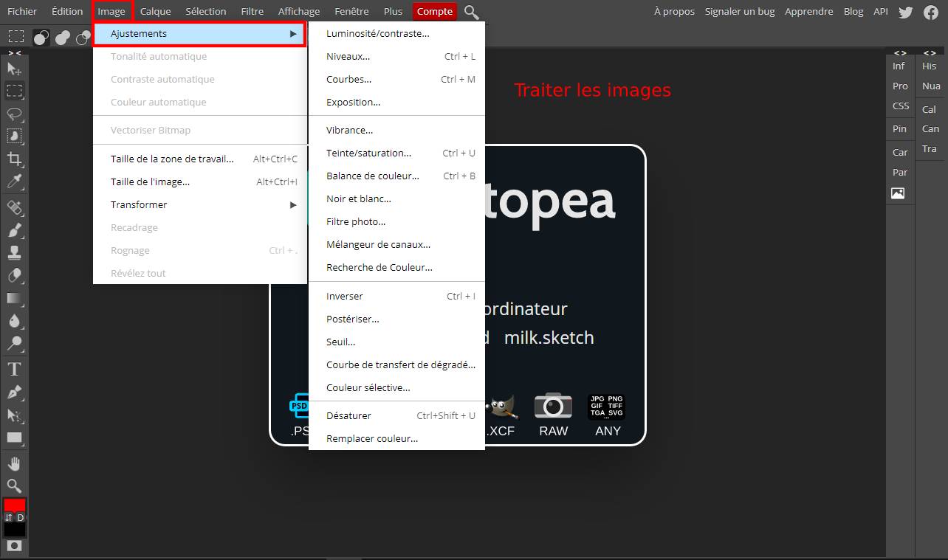Select the Hand tool
Viewport: 948px width, 560px height.
coord(14,463)
